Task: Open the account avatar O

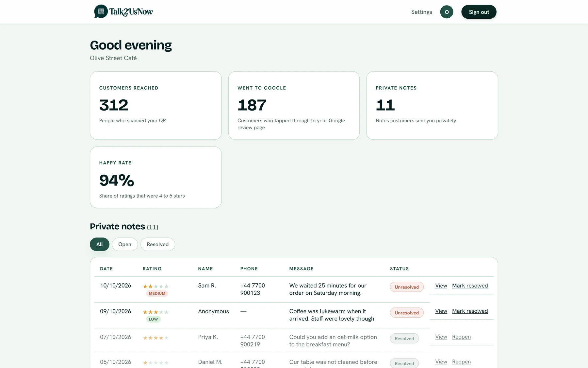Action: 447,12
